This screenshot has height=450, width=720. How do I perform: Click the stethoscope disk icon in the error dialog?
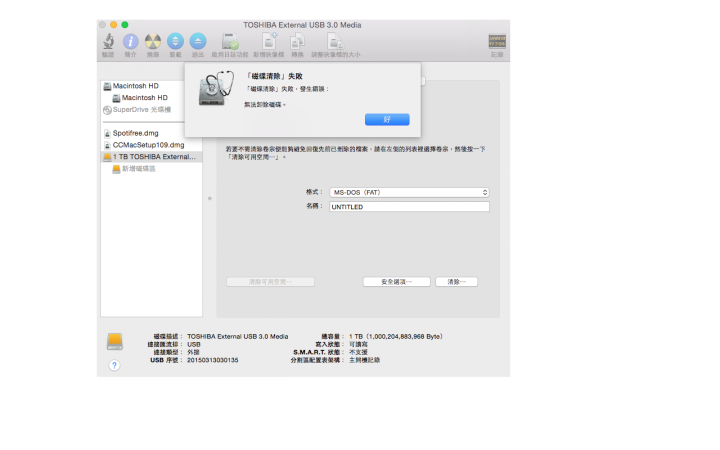(x=216, y=88)
